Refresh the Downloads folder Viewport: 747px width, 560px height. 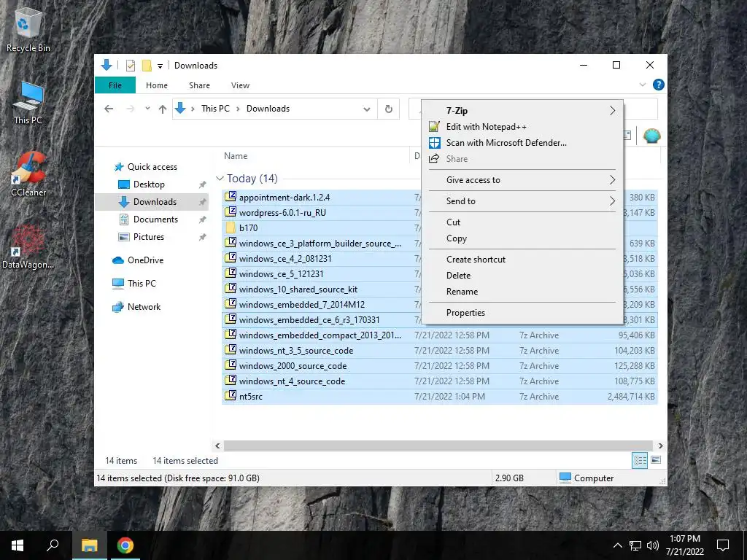click(x=389, y=109)
